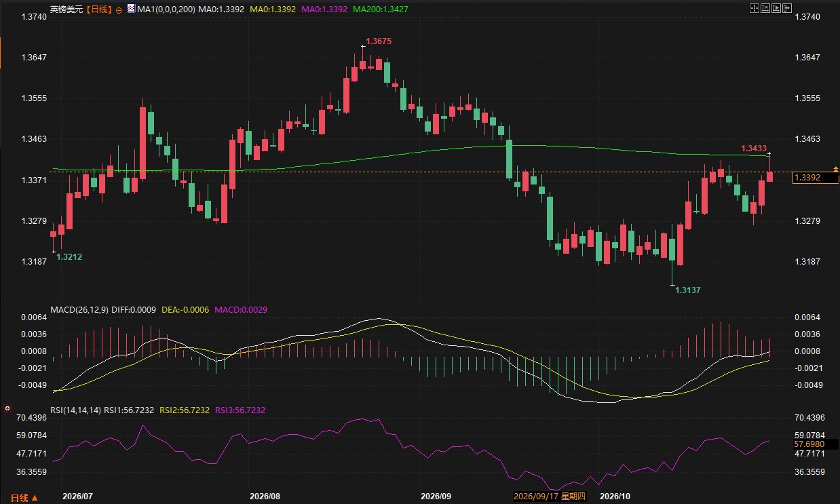This screenshot has height=504, width=840.
Task: Click the yellow MA0:1.3392 legend value
Action: [x=271, y=9]
